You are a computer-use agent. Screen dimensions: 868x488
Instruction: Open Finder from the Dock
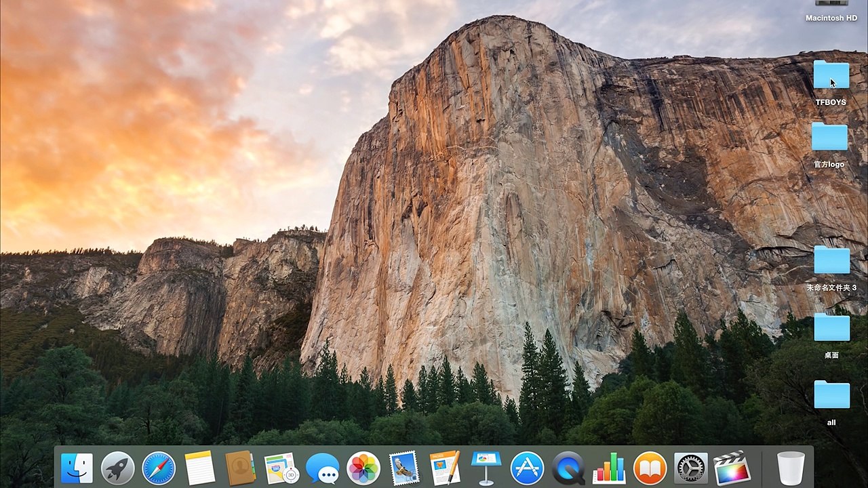77,468
